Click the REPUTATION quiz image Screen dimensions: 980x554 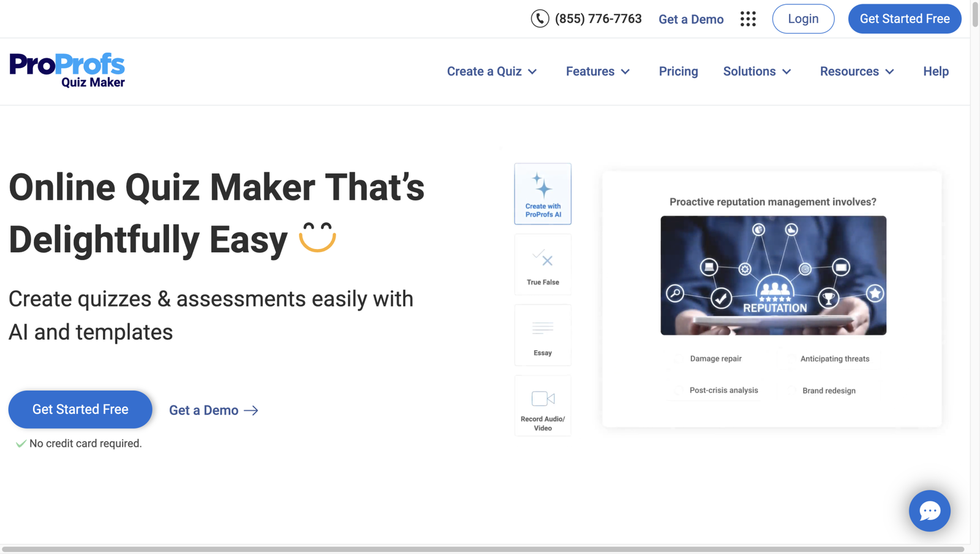pyautogui.click(x=773, y=275)
